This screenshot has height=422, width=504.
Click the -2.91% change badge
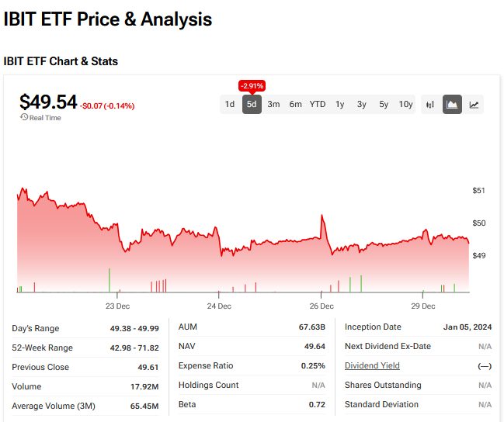(252, 85)
